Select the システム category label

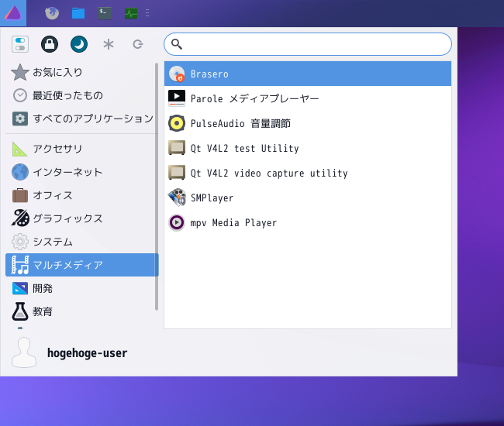tap(53, 242)
